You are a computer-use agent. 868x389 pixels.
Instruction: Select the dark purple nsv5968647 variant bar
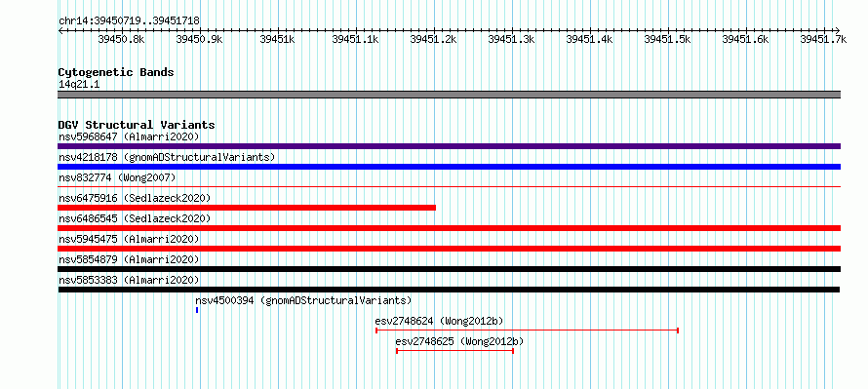(x=449, y=146)
